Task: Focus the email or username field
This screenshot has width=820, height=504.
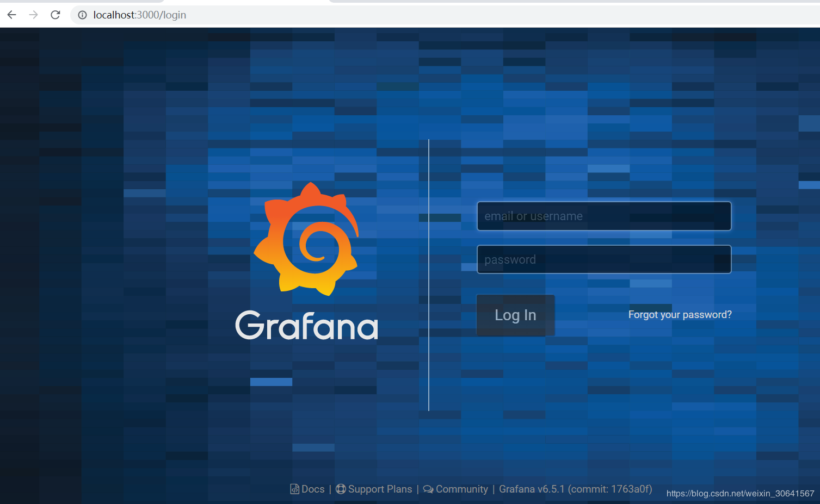Action: [604, 216]
